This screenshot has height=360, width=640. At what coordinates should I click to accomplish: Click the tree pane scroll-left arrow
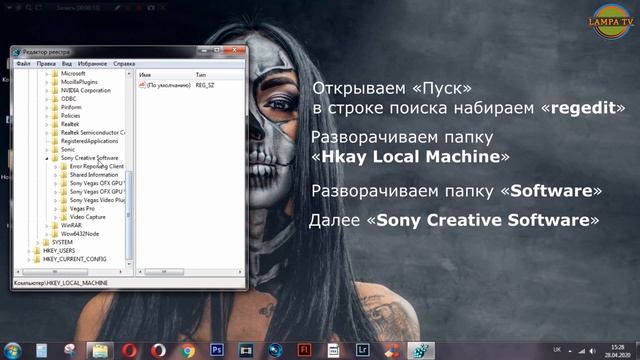coord(18,271)
